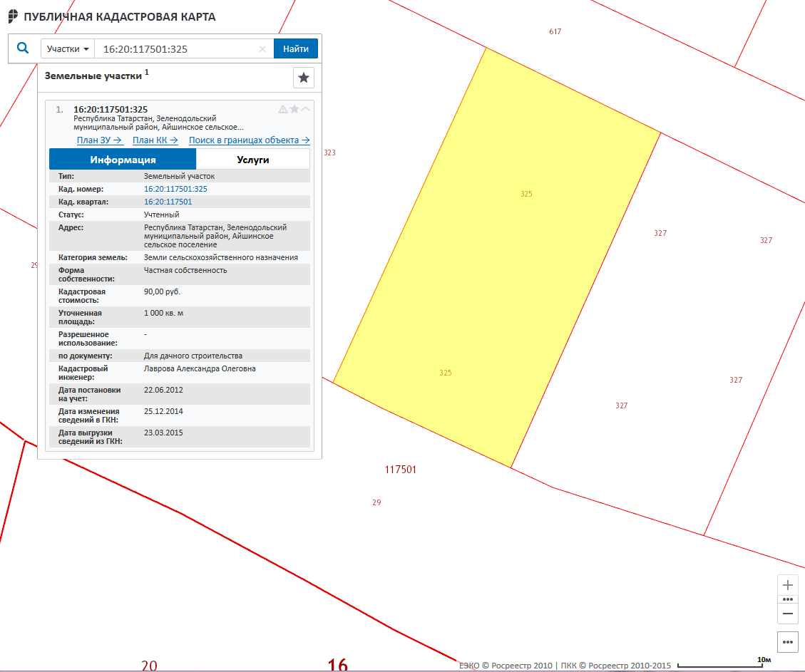Click the date 22.06.2012
The width and height of the screenshot is (805, 672).
[163, 390]
